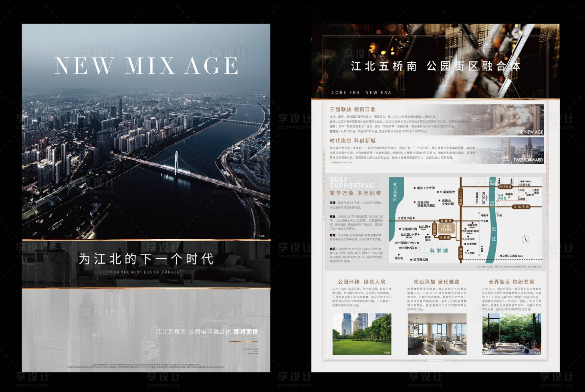The height and width of the screenshot is (392, 585).
Task: Click the 繁华万象 多元配套 heading
Action: click(355, 193)
